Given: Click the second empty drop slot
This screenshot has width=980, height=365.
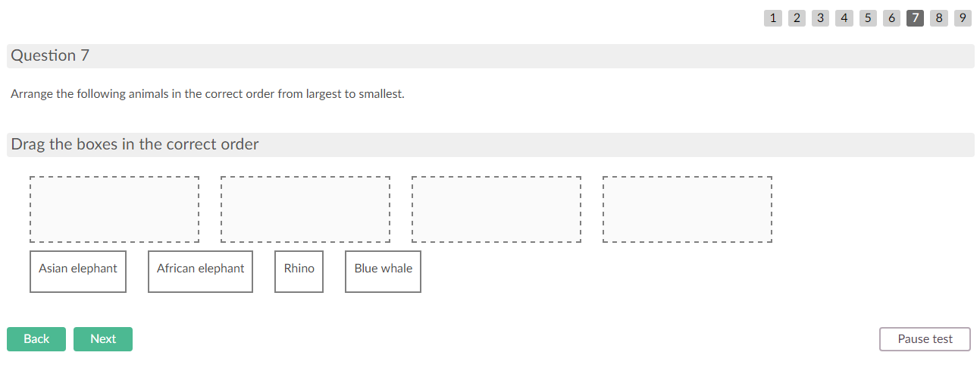Looking at the screenshot, I should [305, 209].
